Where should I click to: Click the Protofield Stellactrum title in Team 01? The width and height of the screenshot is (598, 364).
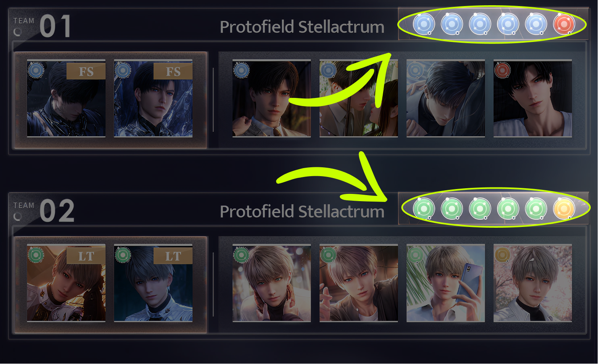point(302,27)
